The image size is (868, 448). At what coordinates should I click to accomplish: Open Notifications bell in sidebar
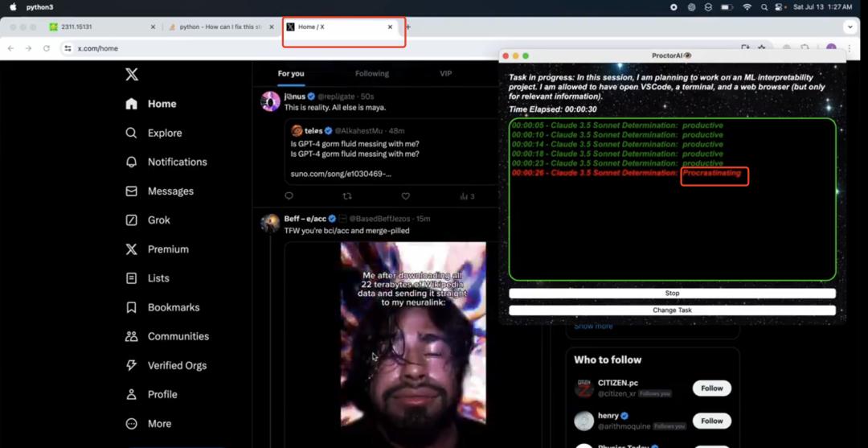click(x=166, y=162)
